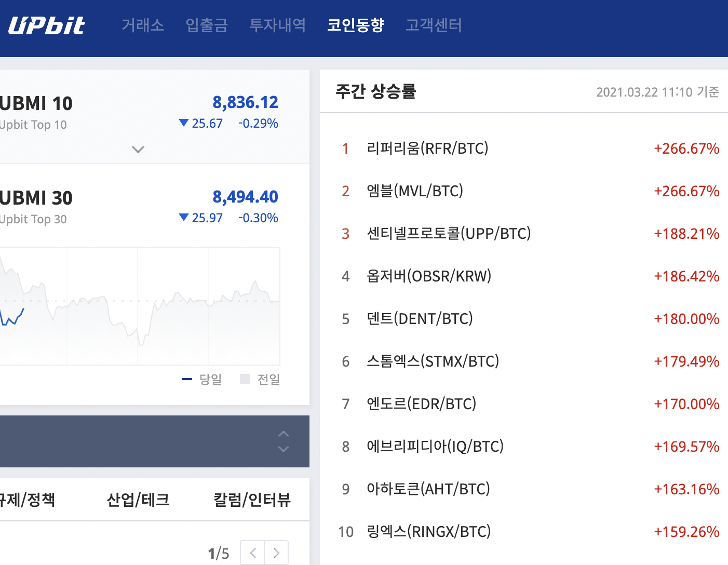Click the 전일 legend swatch
The width and height of the screenshot is (728, 565).
click(245, 379)
